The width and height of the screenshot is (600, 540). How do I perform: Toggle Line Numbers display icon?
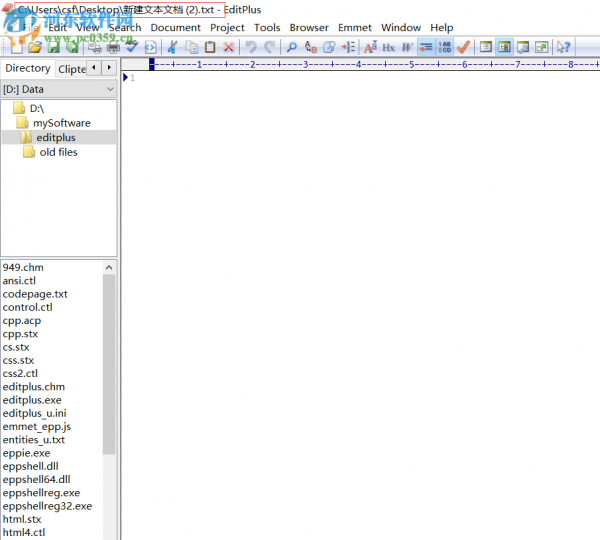445,47
